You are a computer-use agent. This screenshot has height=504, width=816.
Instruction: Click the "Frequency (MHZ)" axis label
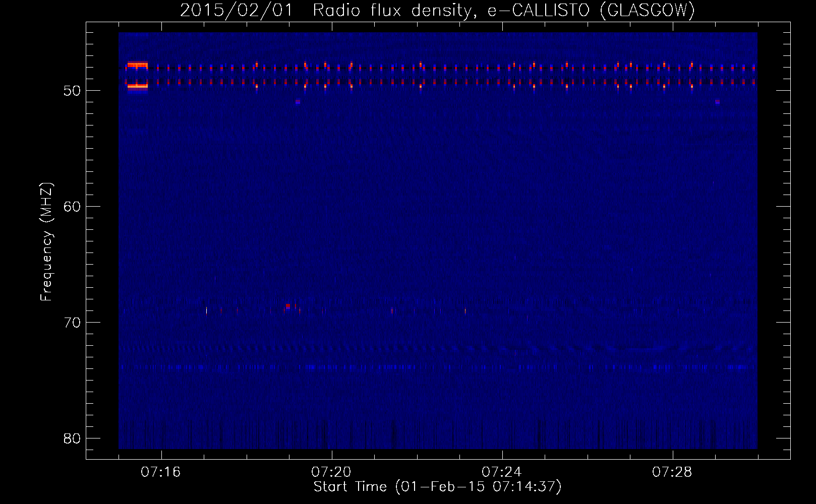point(46,242)
